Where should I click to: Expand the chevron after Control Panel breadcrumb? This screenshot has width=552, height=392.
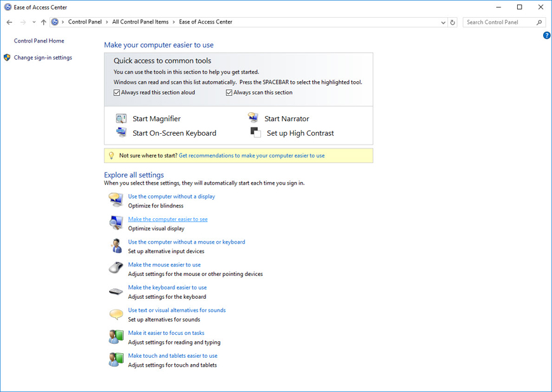coord(107,22)
